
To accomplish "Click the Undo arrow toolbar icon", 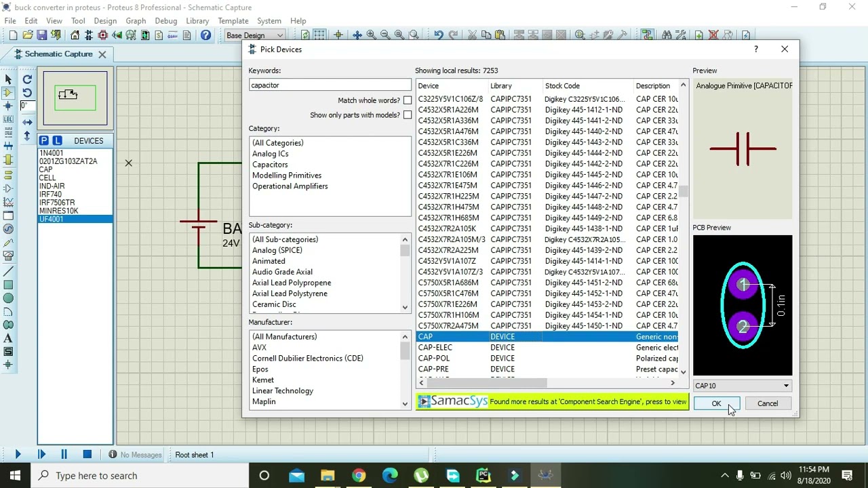I will [438, 35].
